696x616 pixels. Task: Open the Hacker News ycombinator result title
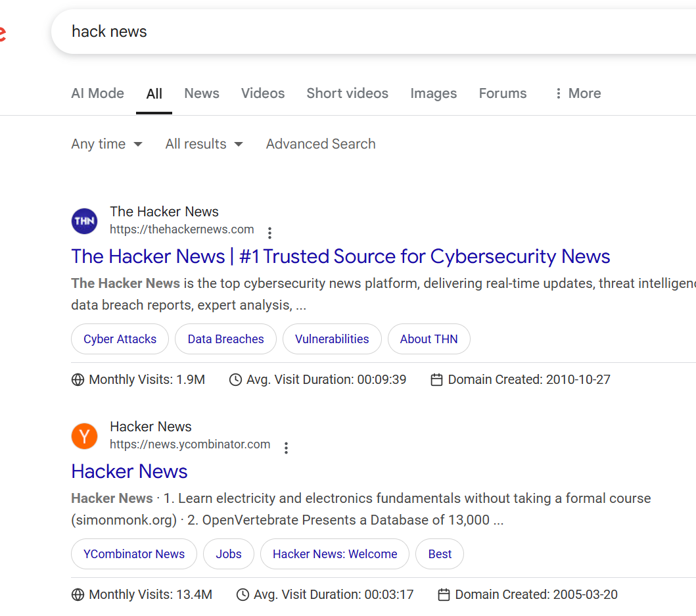tap(129, 471)
